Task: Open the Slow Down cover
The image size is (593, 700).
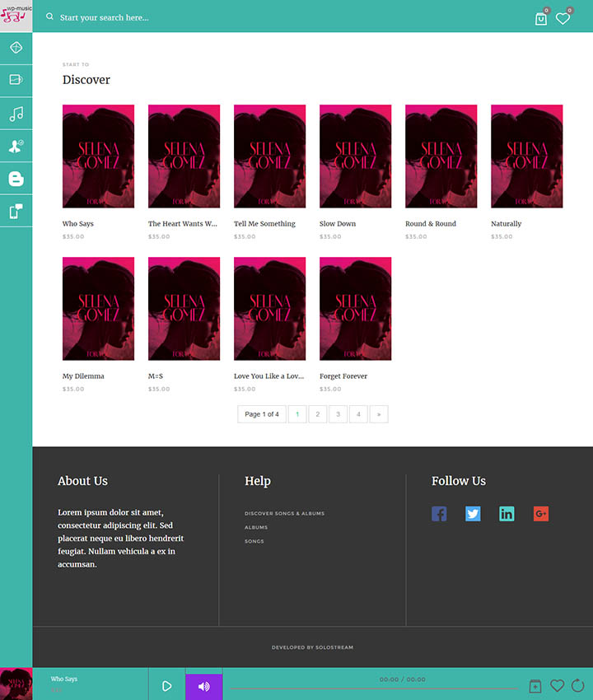Action: tap(356, 156)
